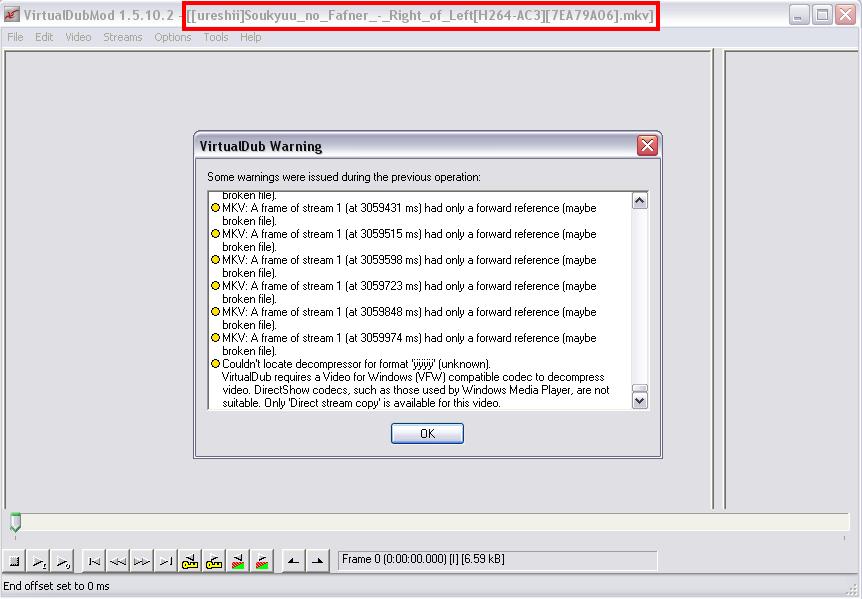Close the VirtualDub Warning dialog with X
Viewport: 862px width, 599px height.
click(x=647, y=146)
